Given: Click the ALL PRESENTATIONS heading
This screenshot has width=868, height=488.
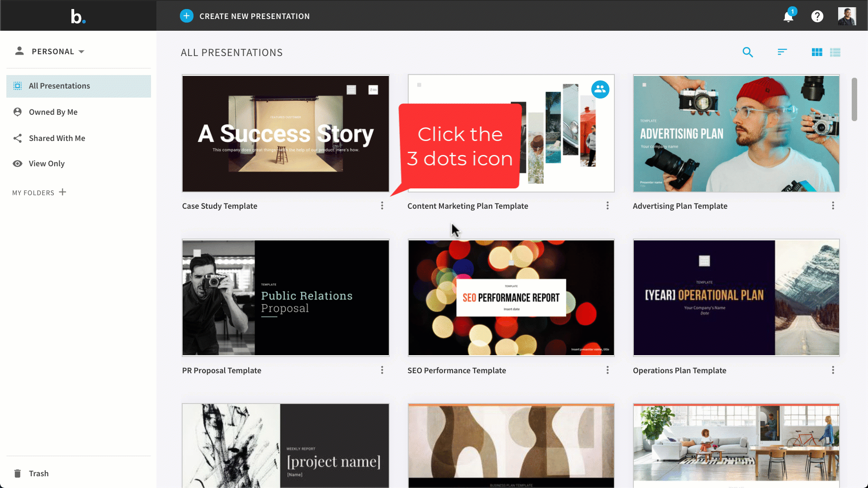Looking at the screenshot, I should tap(231, 52).
